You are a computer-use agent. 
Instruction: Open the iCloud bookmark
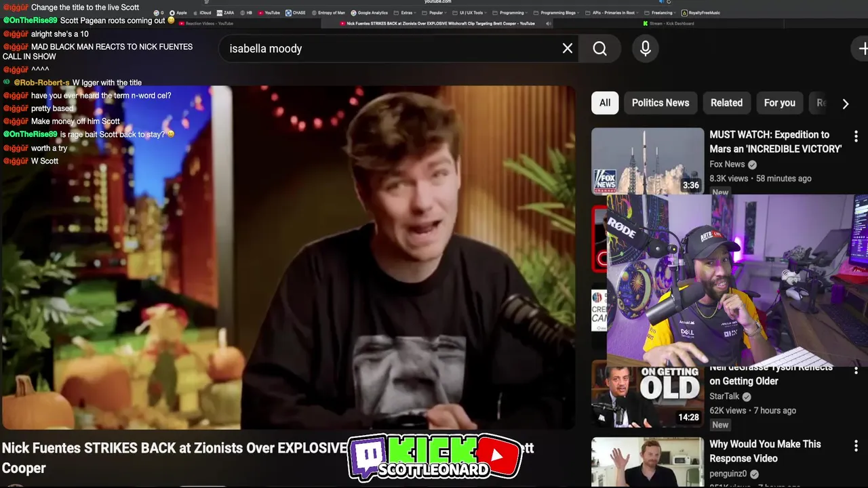pos(201,13)
